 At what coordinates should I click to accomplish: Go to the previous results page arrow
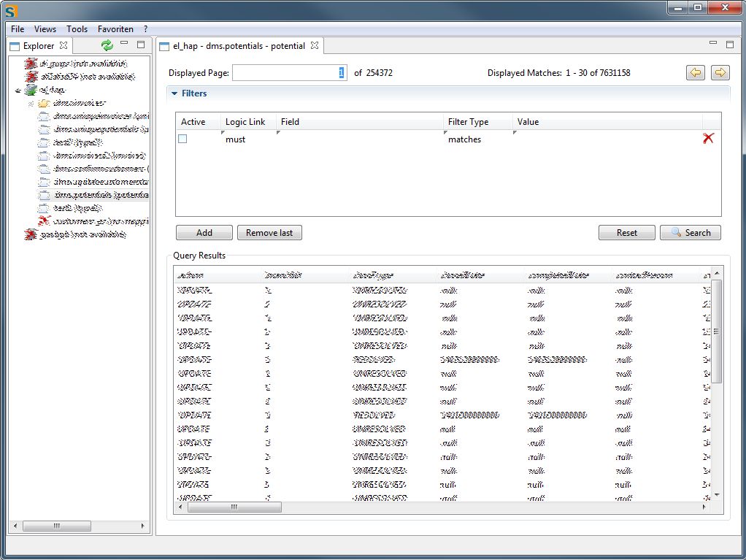tap(696, 73)
